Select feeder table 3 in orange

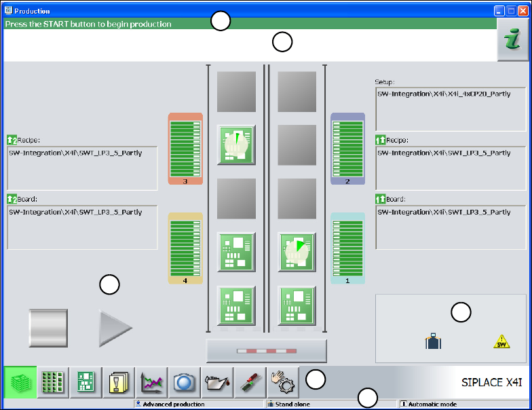click(185, 149)
